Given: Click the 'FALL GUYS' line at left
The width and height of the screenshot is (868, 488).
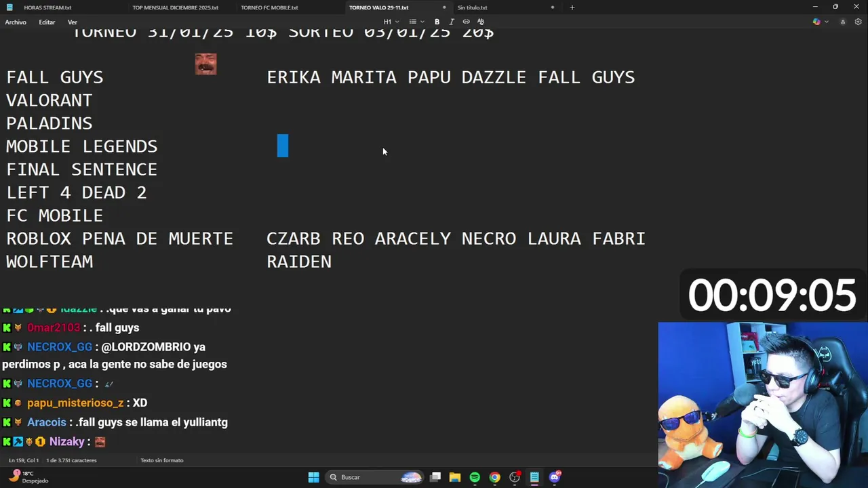Looking at the screenshot, I should coord(55,77).
